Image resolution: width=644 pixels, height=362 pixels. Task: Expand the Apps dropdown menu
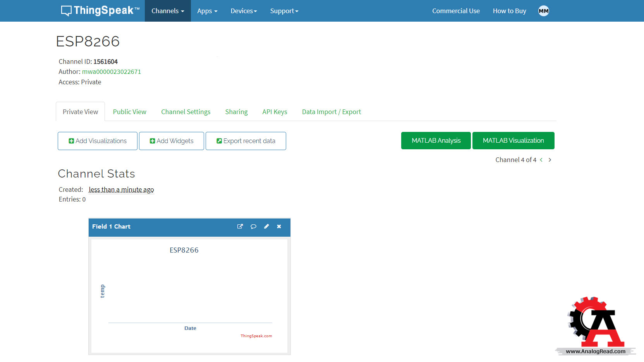pyautogui.click(x=207, y=11)
